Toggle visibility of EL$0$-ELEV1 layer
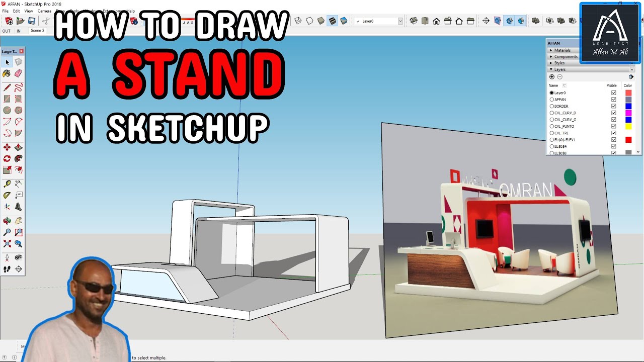Screen dimensions: 644x362 [x=613, y=140]
